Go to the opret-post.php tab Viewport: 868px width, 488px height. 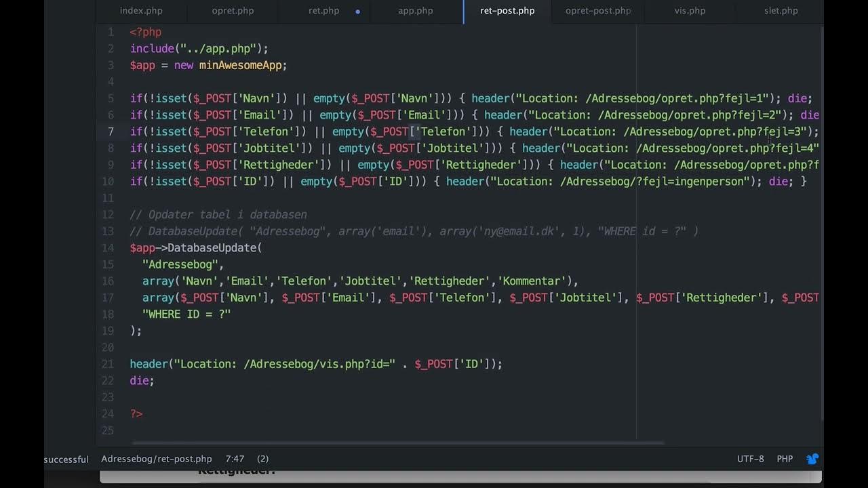(597, 11)
